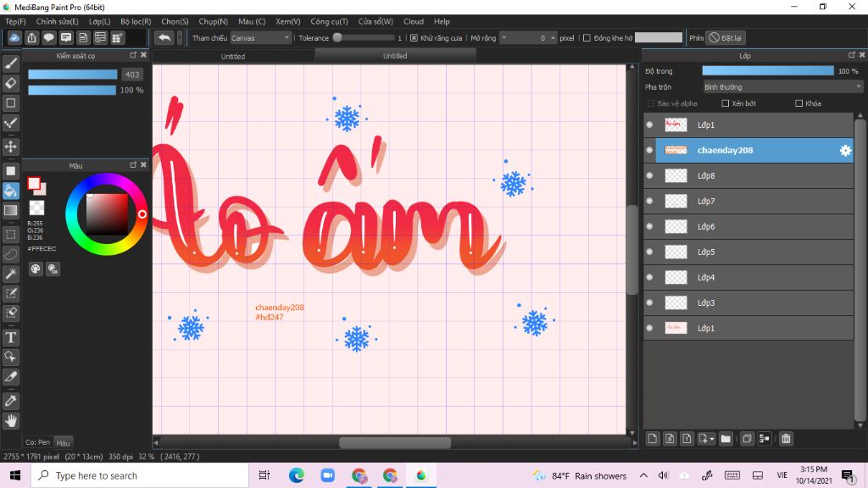Viewport: 868px width, 488px height.
Task: Select the Divide tool knife icon
Action: 10,377
